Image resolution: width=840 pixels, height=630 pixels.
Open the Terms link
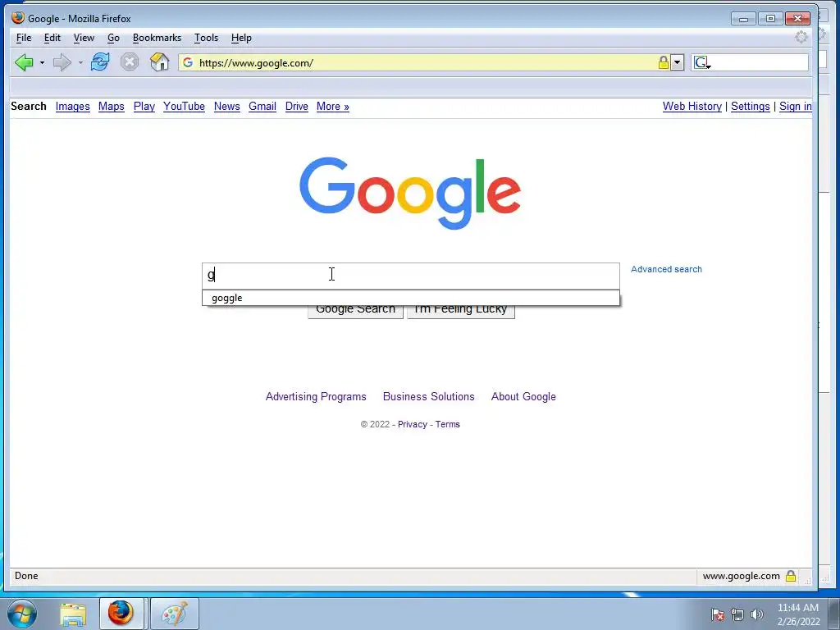pyautogui.click(x=447, y=424)
